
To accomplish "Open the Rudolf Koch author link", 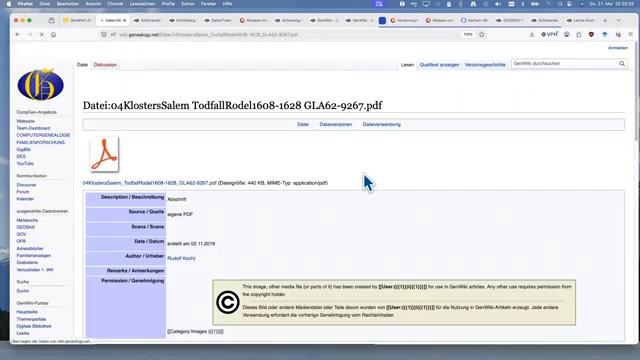I will click(x=181, y=258).
